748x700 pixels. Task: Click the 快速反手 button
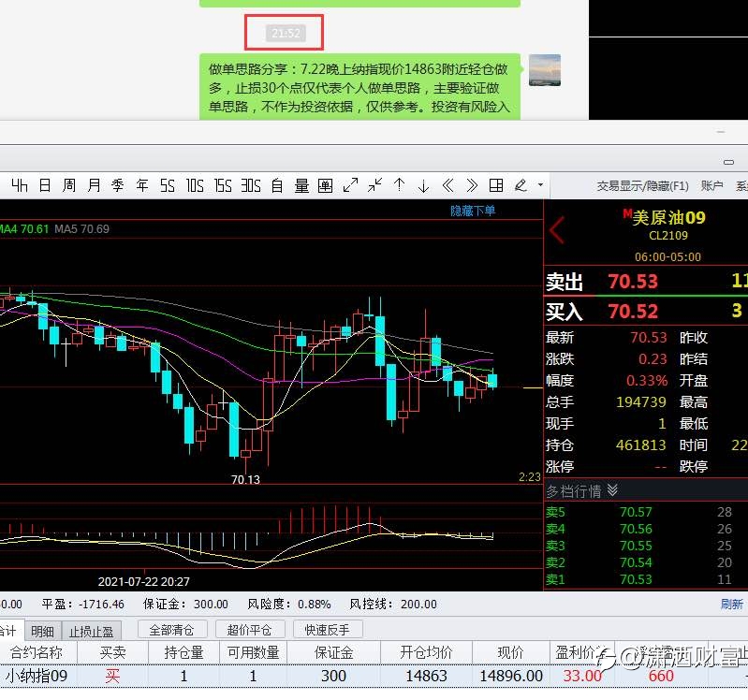click(328, 630)
